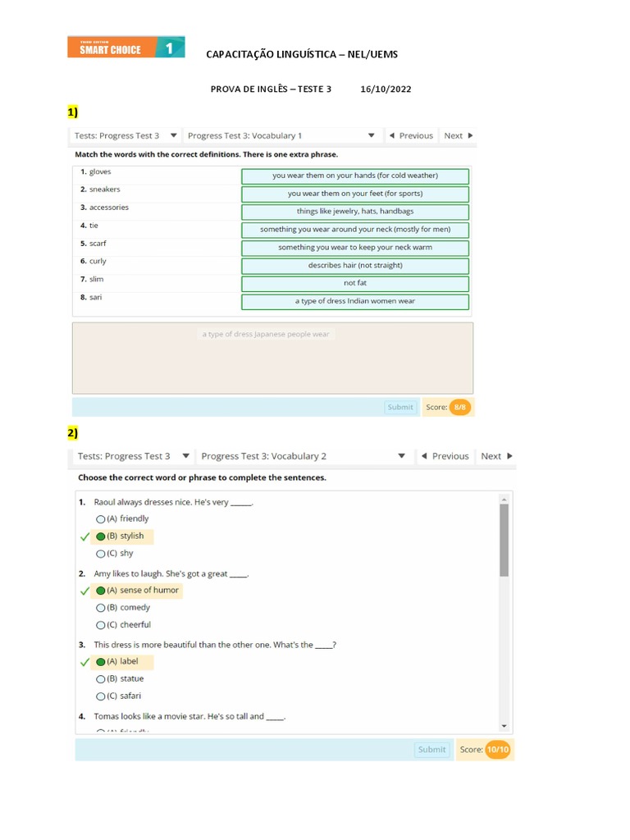Click word '3. accessories'
The image size is (630, 840).
coord(104,208)
